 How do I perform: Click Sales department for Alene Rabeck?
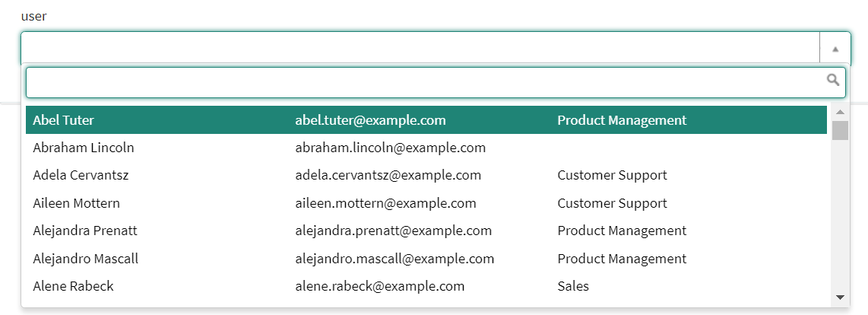click(x=573, y=286)
